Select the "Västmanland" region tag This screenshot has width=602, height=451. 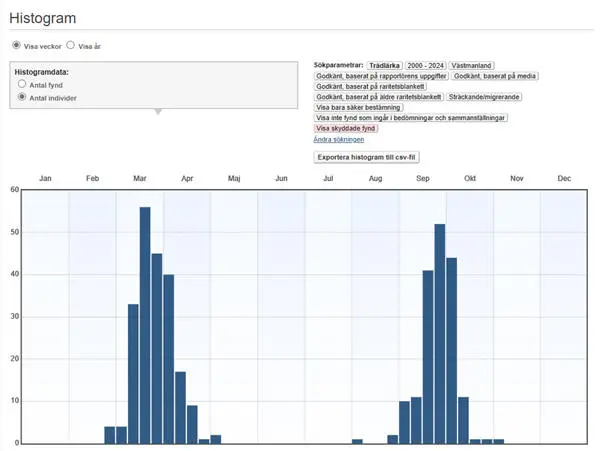tap(476, 65)
